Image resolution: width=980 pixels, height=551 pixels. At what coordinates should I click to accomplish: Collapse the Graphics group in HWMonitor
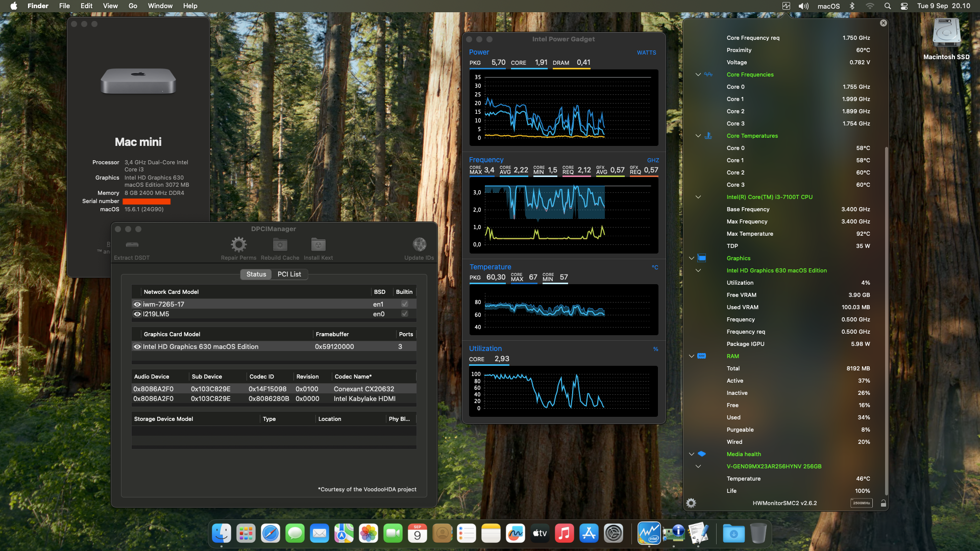pos(692,258)
